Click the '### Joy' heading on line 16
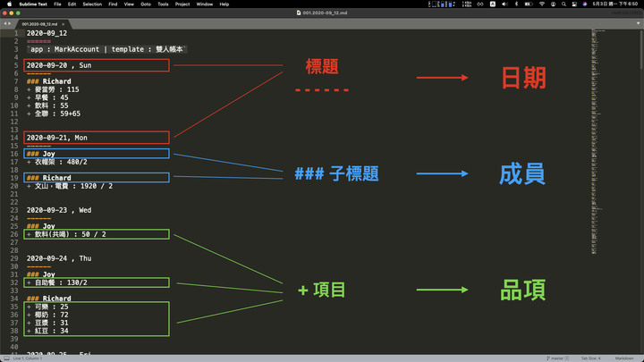Viewport: 644px width, 362px height. (41, 154)
